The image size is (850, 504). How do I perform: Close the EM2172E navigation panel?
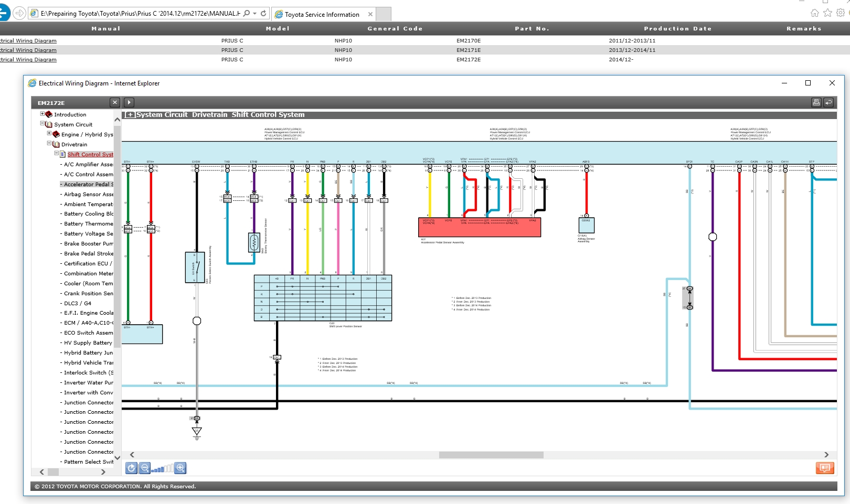(115, 102)
